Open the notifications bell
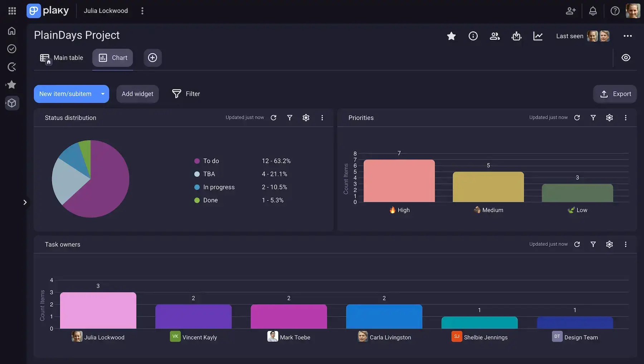 [593, 11]
